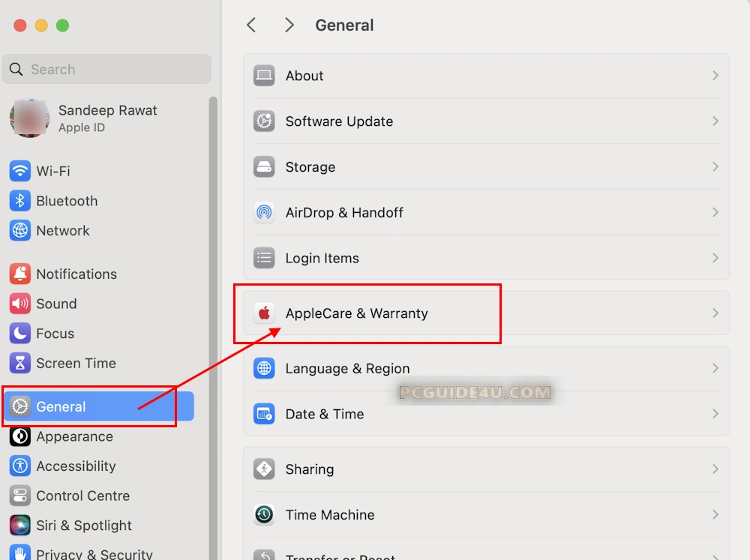
Task: Go forward using the right arrow
Action: (x=289, y=25)
